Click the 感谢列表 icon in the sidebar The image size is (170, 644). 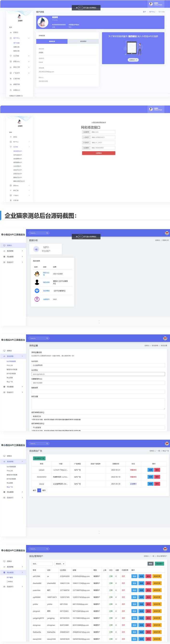coord(11,85)
